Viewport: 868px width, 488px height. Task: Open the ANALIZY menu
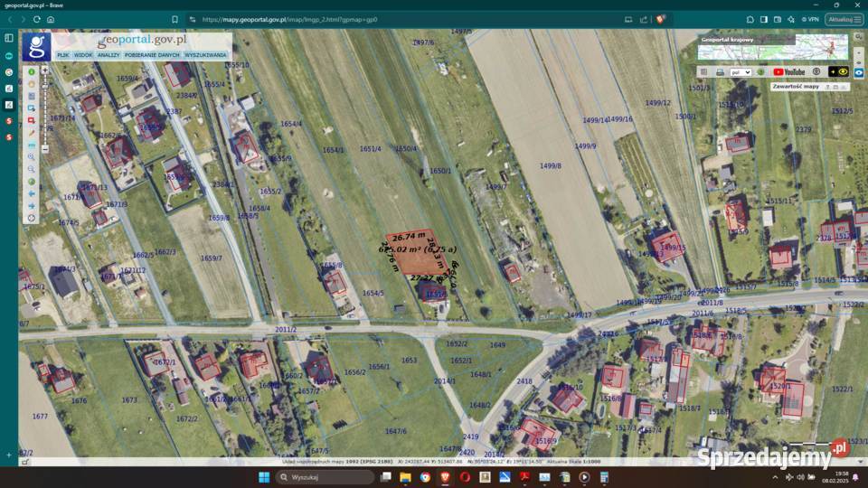tap(108, 55)
